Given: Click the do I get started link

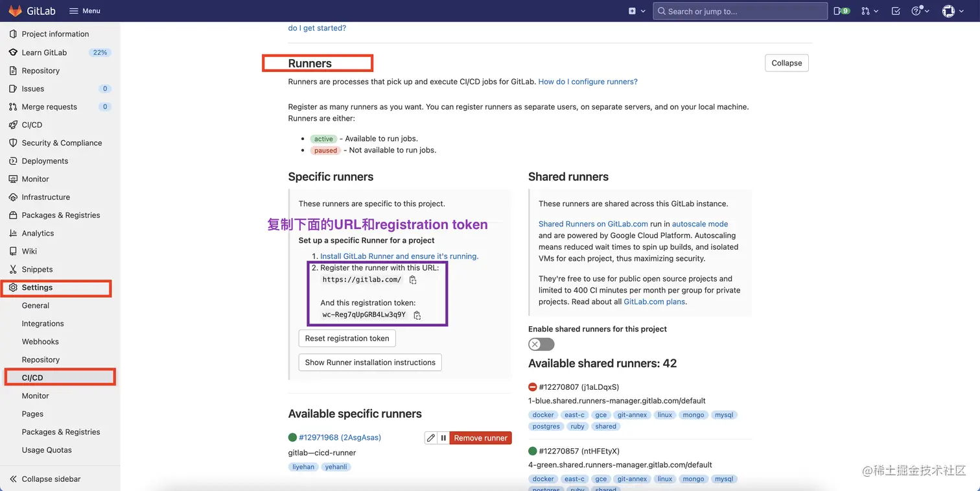Looking at the screenshot, I should [x=317, y=28].
